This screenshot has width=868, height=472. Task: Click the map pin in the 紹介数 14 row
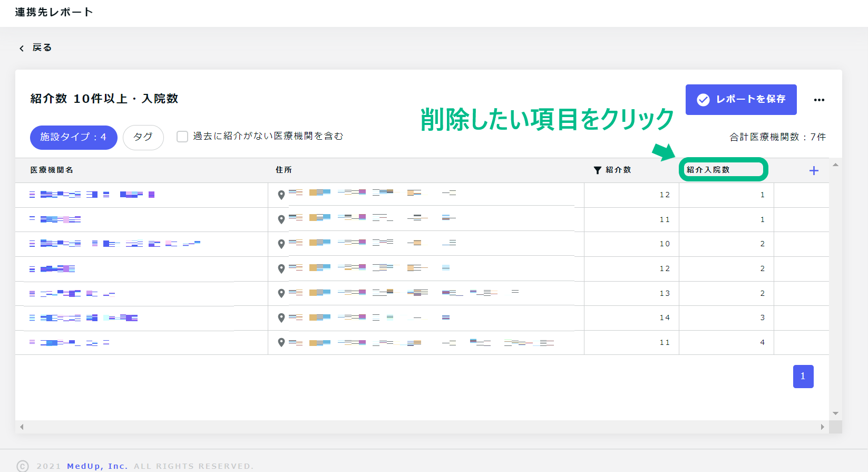click(x=281, y=318)
